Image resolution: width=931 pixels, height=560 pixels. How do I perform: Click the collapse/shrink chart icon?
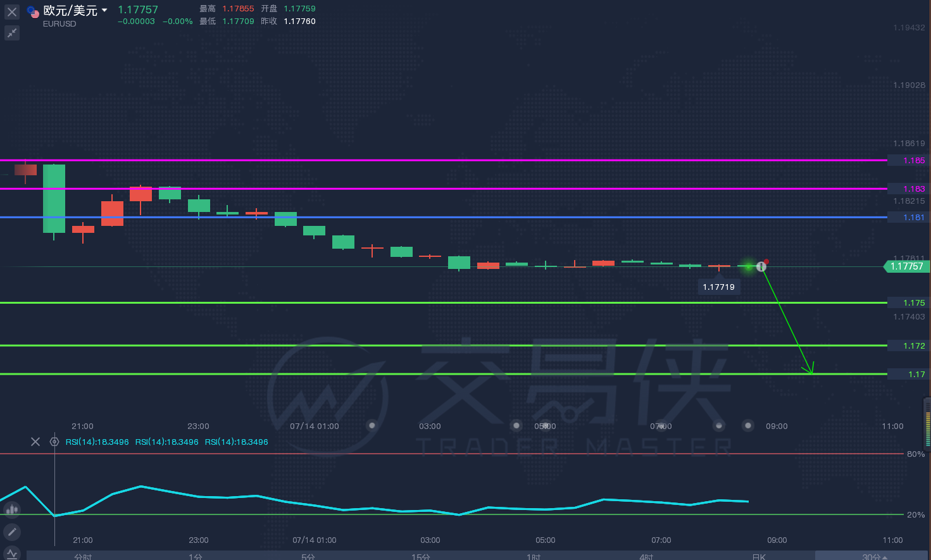coord(12,33)
